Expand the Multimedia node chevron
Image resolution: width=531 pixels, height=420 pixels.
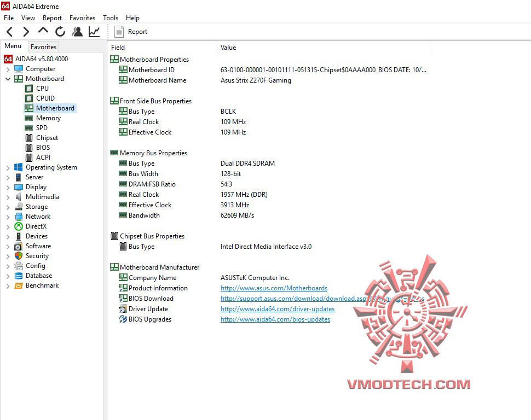click(x=8, y=197)
